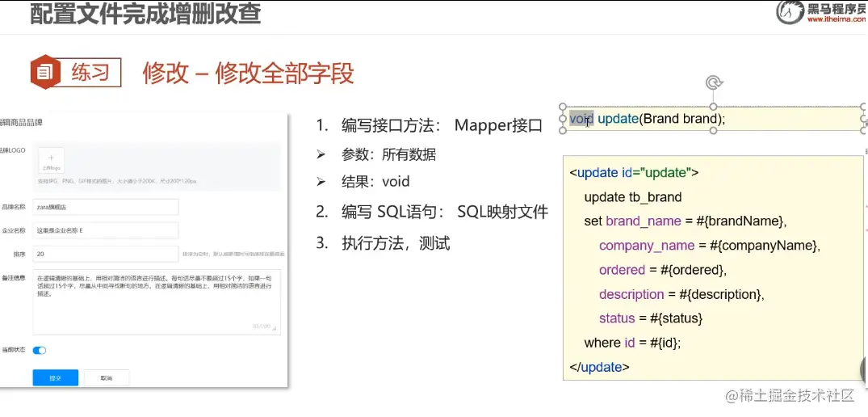The image size is (868, 417).
Task: Click inside the 备注信息 textarea
Action: tap(157, 301)
